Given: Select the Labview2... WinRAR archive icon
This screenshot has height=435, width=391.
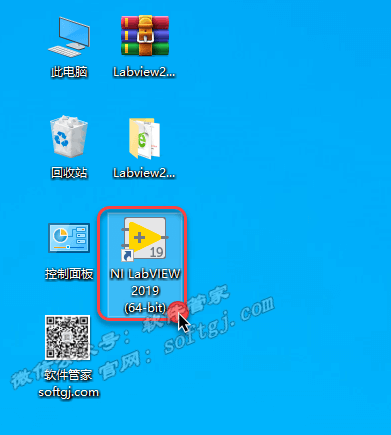Looking at the screenshot, I should pyautogui.click(x=145, y=35).
